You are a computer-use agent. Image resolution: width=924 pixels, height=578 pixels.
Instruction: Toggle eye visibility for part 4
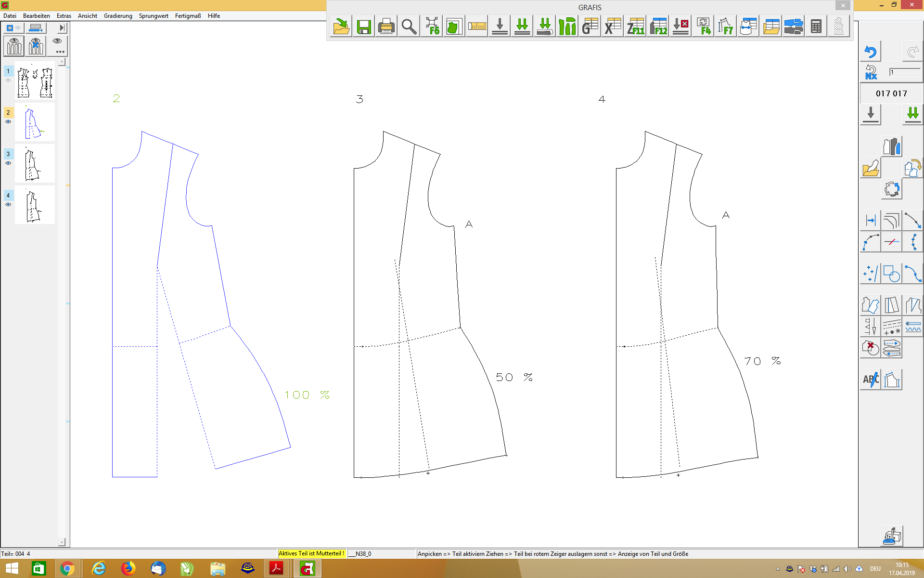8,205
